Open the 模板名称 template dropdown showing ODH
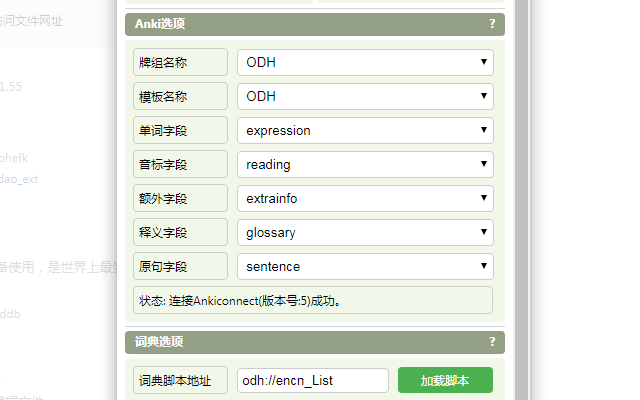Screen dimensions: 640x400 [x=365, y=96]
